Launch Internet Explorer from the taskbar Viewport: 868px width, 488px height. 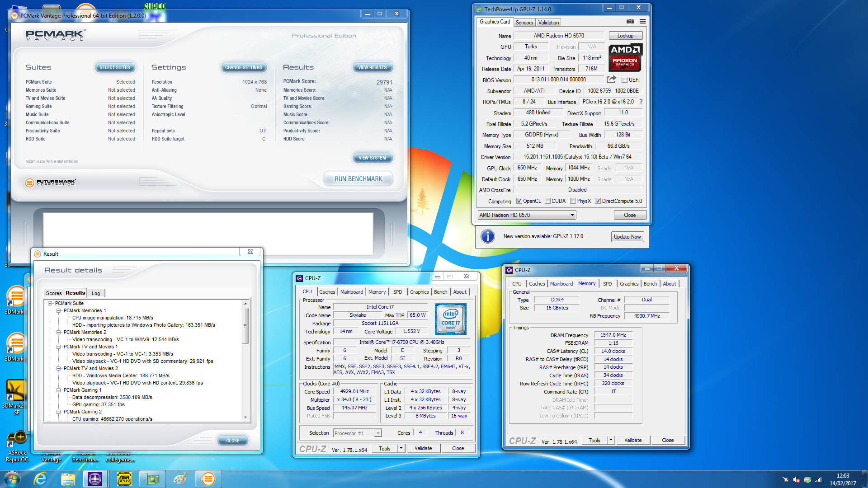pyautogui.click(x=40, y=479)
